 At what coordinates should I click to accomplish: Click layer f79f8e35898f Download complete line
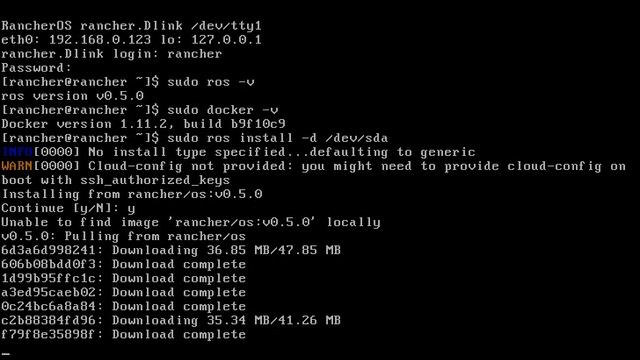[124, 335]
